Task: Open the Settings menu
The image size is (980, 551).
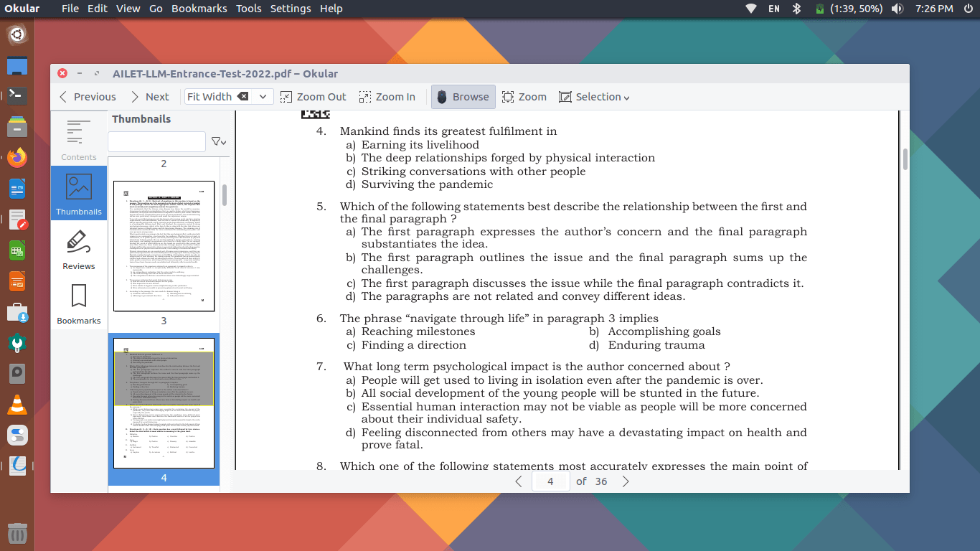Action: 291,9
